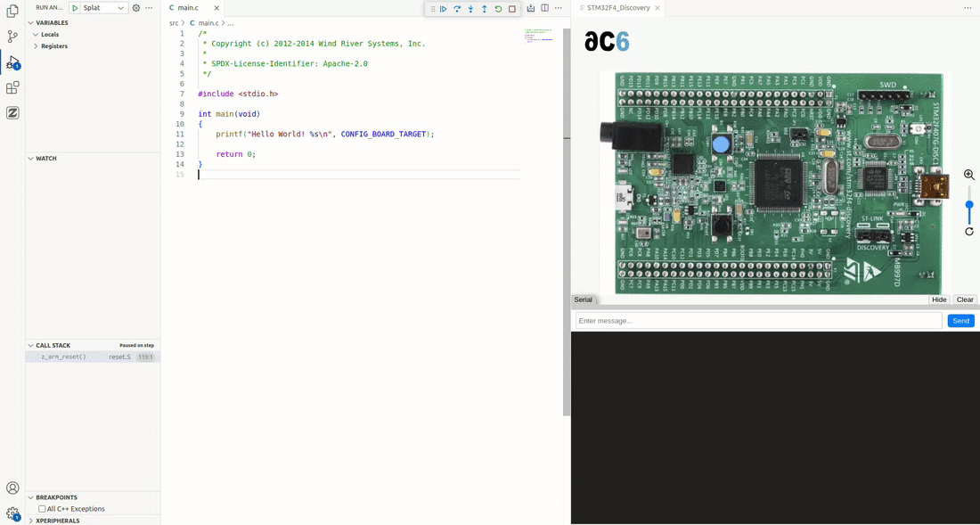Select the Splat launch configuration dropdown

pos(103,8)
